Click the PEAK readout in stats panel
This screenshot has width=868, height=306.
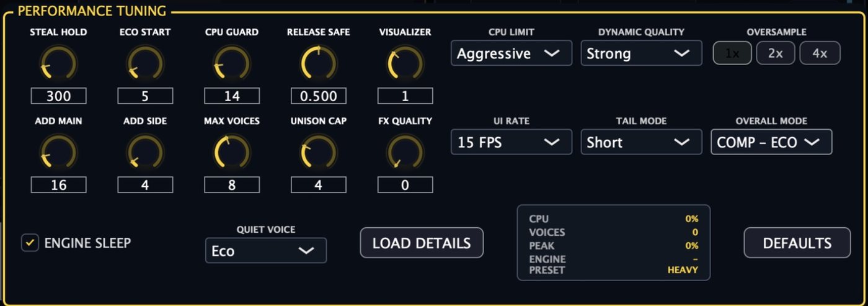point(614,245)
